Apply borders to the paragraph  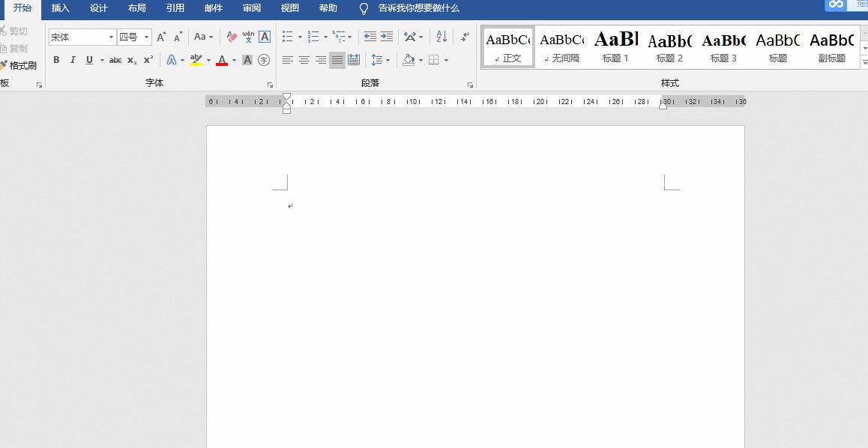tap(434, 60)
